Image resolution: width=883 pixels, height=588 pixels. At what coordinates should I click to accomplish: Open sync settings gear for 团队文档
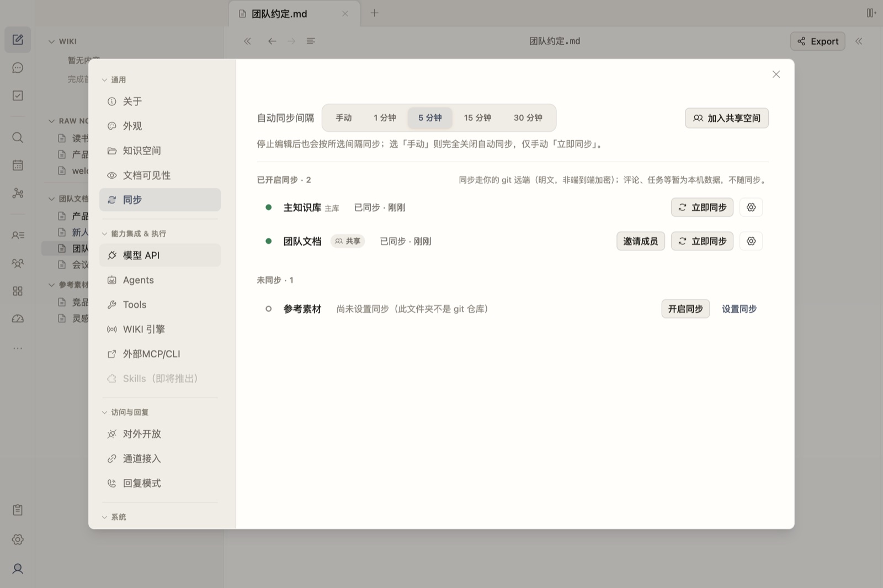pos(751,241)
